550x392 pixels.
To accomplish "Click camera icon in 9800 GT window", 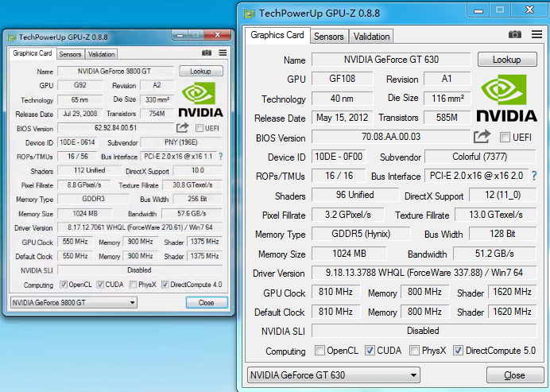I will (x=207, y=53).
